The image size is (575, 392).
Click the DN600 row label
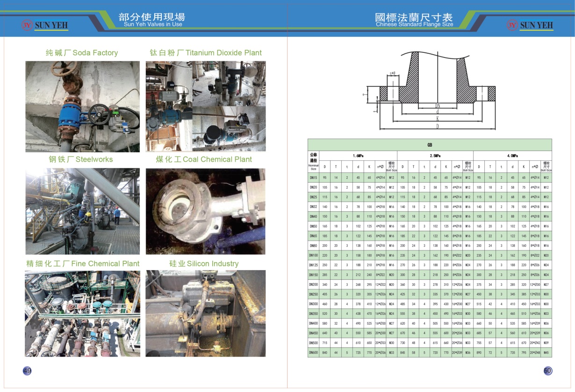pyautogui.click(x=313, y=353)
